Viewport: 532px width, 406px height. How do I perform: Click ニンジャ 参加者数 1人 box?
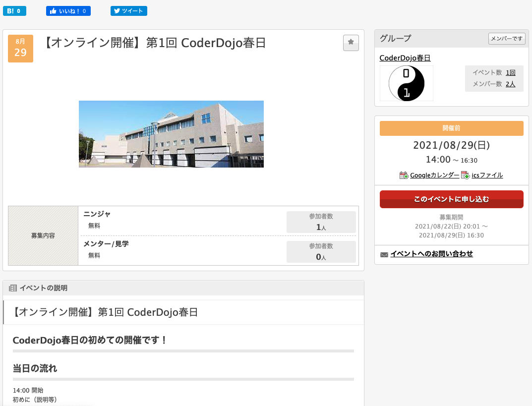tap(321, 222)
